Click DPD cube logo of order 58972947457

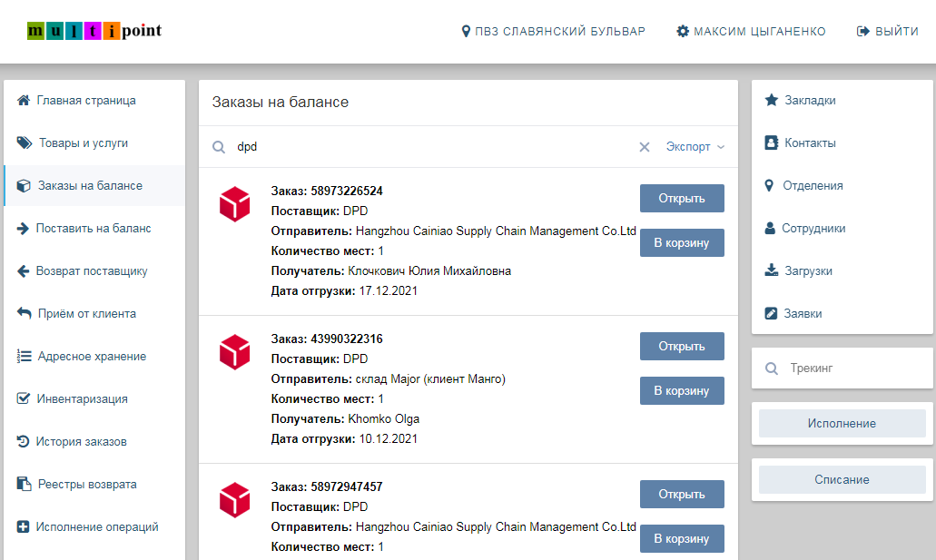[234, 500]
